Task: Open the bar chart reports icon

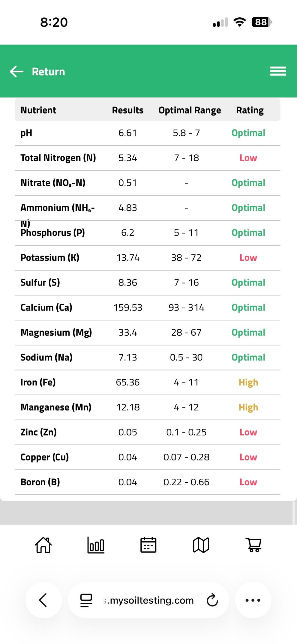Action: [96, 545]
